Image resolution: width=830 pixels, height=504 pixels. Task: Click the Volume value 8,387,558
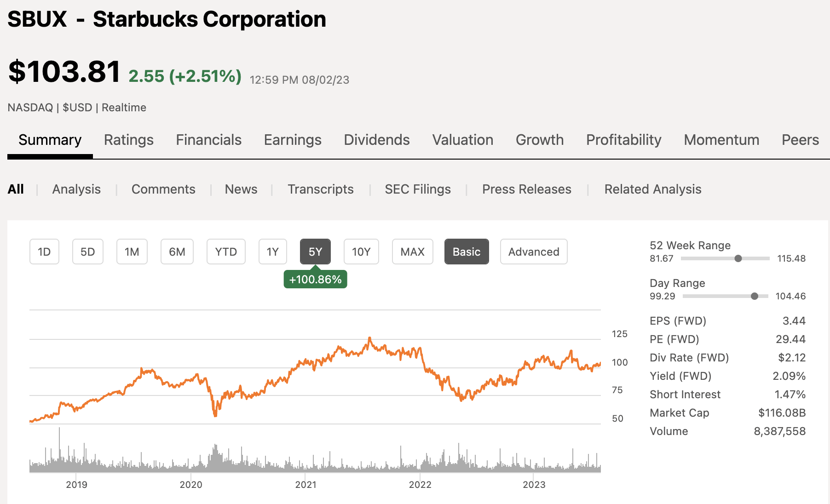(x=780, y=431)
